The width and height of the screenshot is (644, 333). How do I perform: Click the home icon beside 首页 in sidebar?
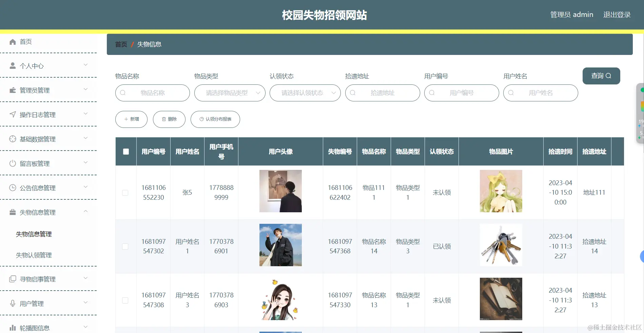(x=13, y=42)
